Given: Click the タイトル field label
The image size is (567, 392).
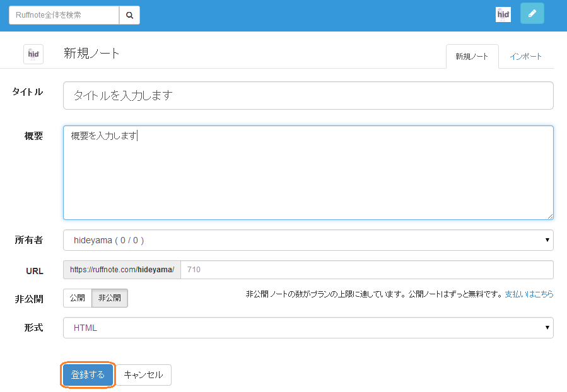Looking at the screenshot, I should [28, 92].
